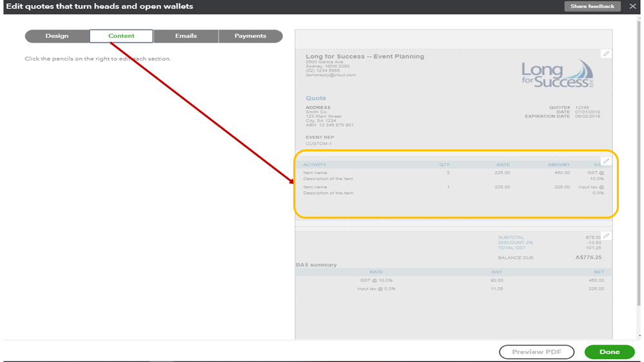Click 'GST @ 10.0%' in BAS summary
The width and height of the screenshot is (644, 362).
coord(376,280)
